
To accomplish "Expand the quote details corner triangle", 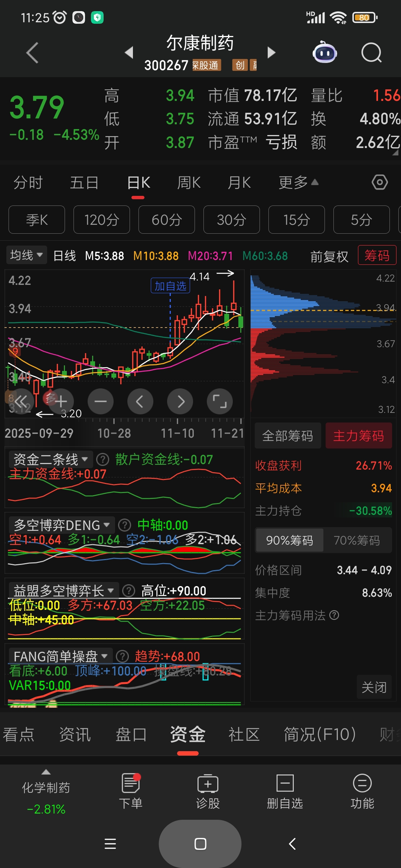I will click(395, 152).
